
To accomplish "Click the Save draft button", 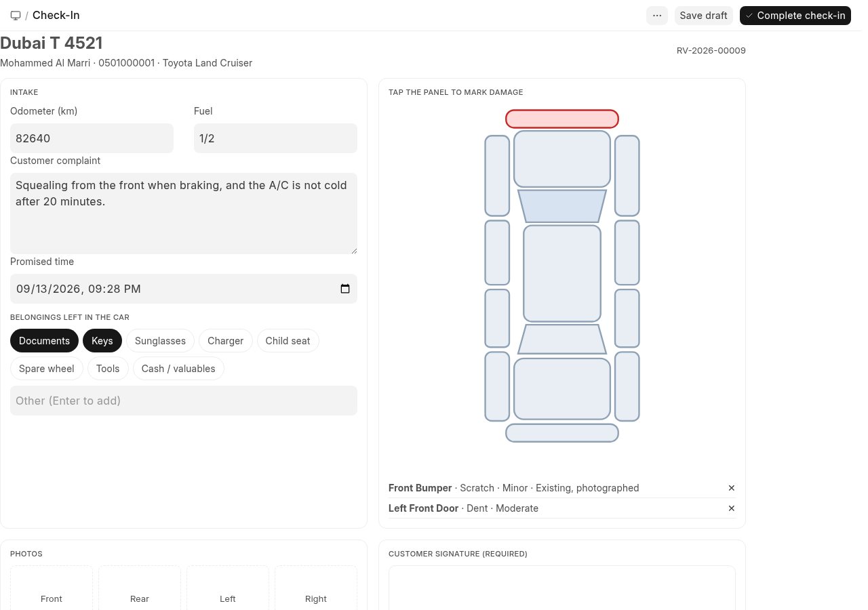I will pyautogui.click(x=703, y=16).
